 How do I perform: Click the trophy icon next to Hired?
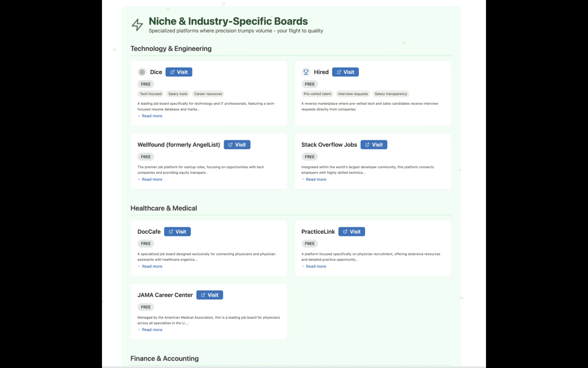tap(306, 72)
